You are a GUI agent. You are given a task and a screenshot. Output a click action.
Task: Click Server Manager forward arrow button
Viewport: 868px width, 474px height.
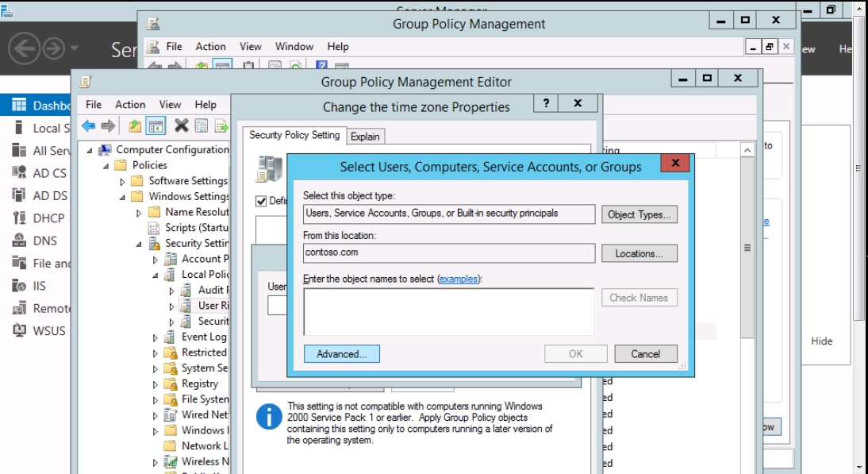click(x=54, y=48)
